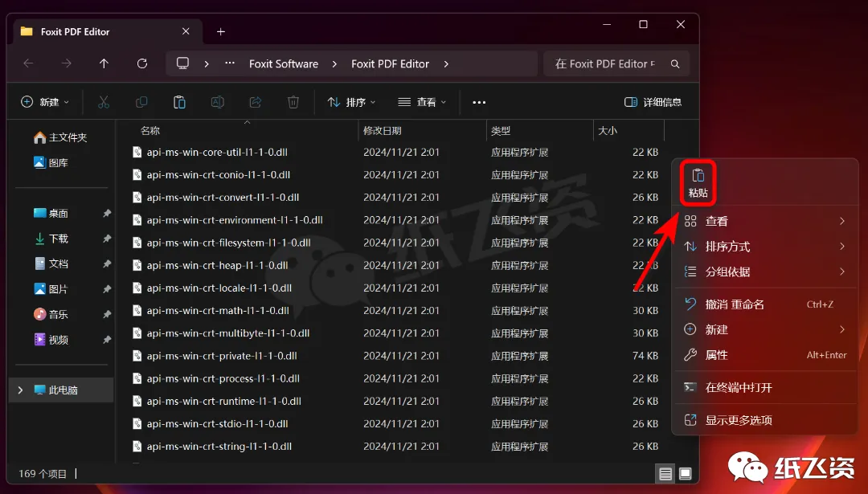The height and width of the screenshot is (494, 868).
Task: Click the ellipsis in the address breadcrumb
Action: 230,63
